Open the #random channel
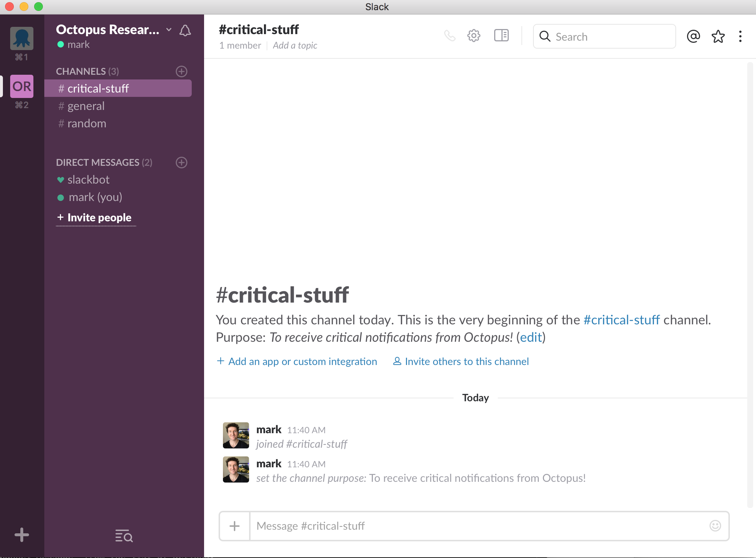This screenshot has width=756, height=558. click(86, 123)
